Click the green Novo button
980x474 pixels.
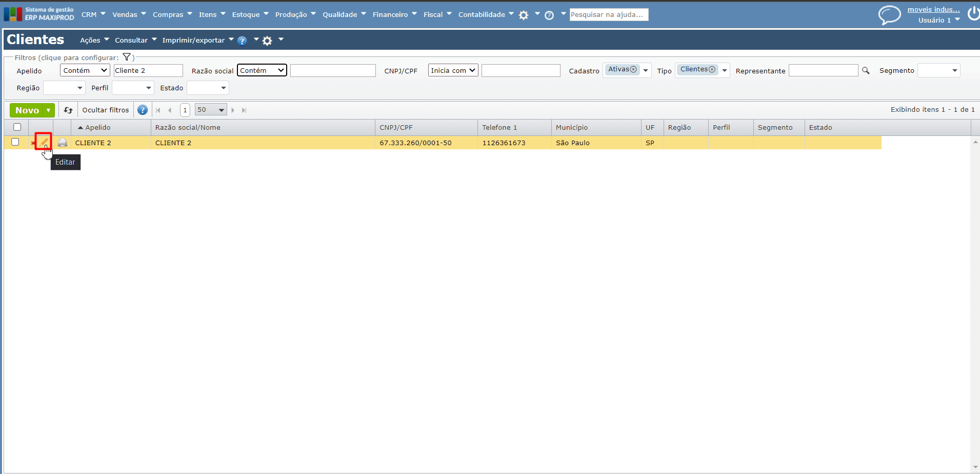27,110
